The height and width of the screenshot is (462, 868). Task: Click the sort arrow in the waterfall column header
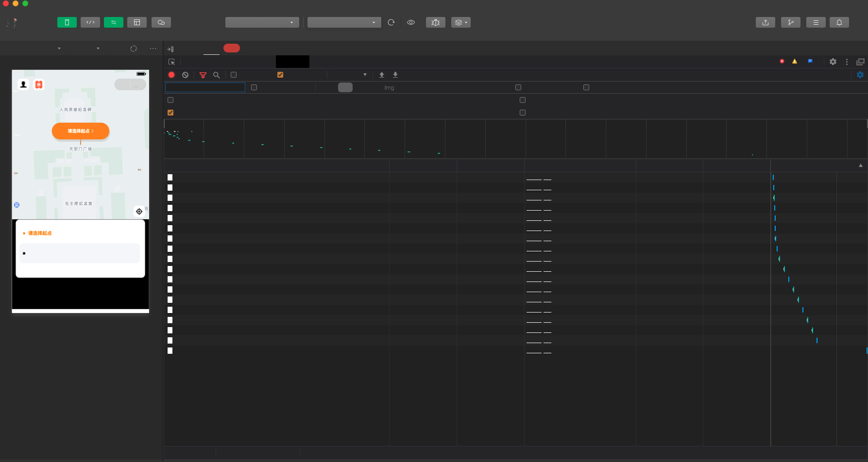point(861,165)
